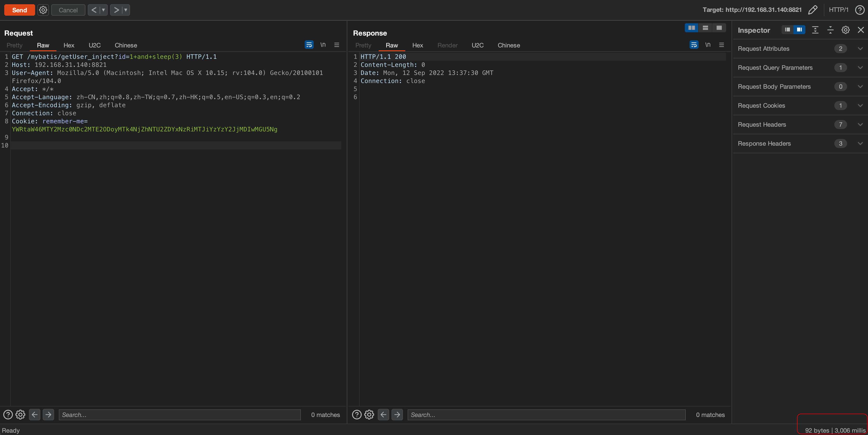The image size is (868, 435).
Task: Go to next match arrow in Request search
Action: pos(48,414)
